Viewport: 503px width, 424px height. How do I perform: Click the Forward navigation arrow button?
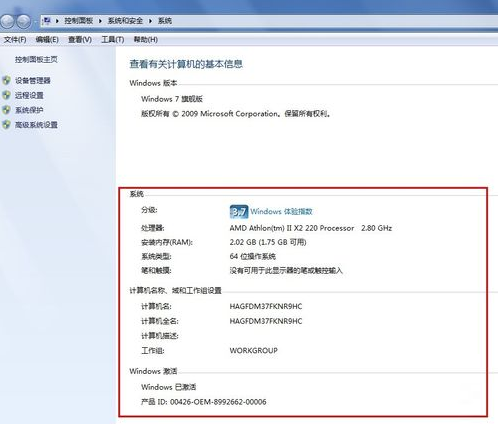23,21
